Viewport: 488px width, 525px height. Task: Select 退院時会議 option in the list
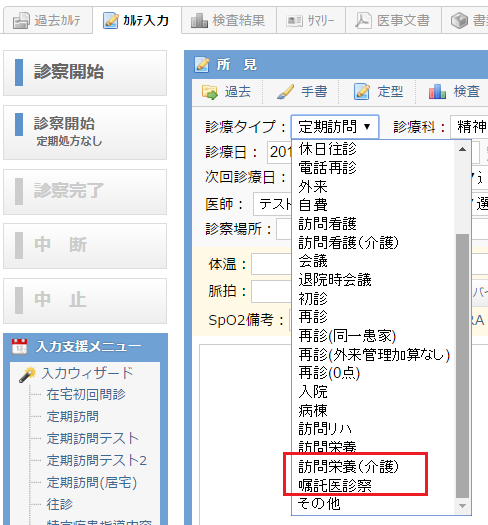(335, 280)
